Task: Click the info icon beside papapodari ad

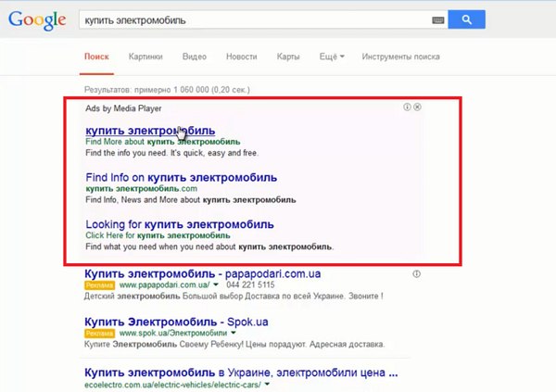Action: 417,274
